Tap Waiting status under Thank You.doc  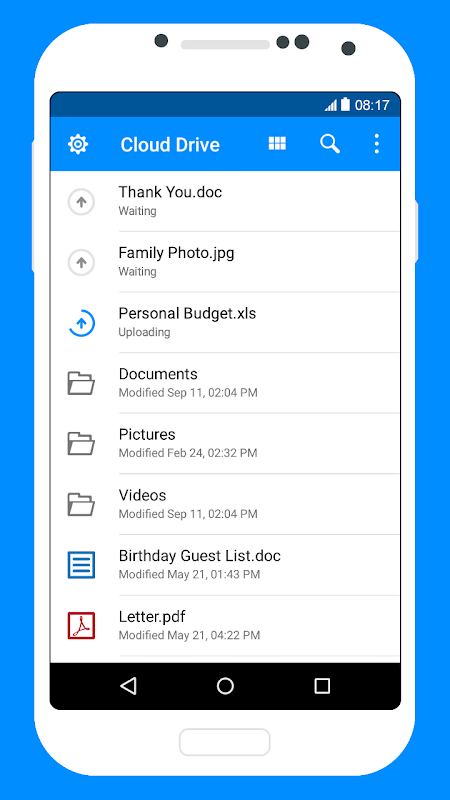point(138,211)
